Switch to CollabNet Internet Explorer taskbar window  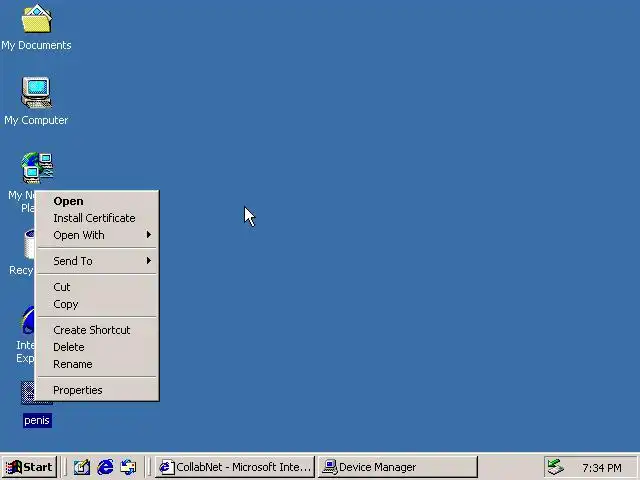pos(235,467)
